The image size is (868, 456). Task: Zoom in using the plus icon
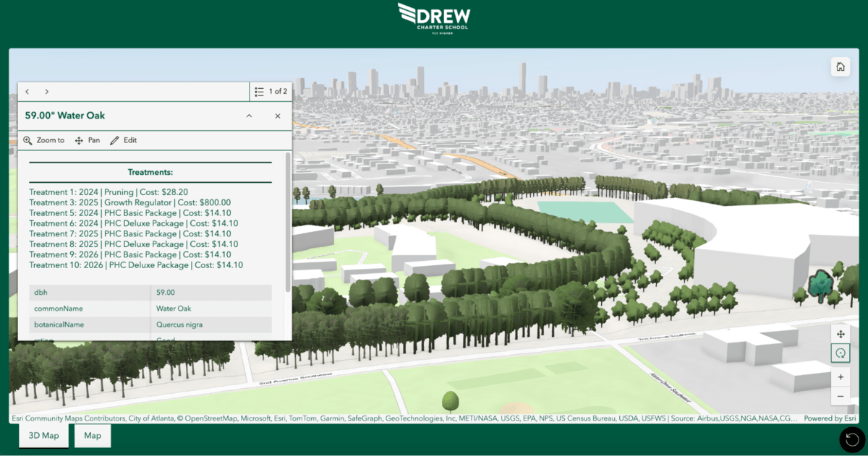click(x=841, y=377)
